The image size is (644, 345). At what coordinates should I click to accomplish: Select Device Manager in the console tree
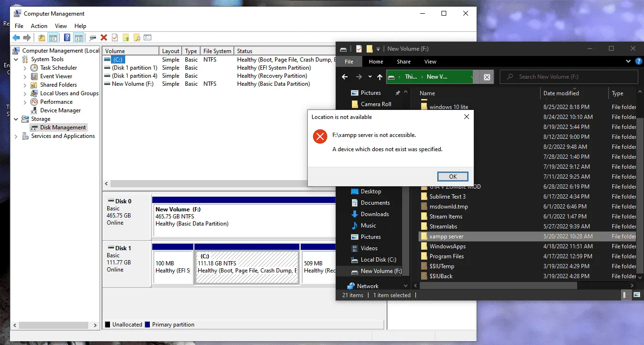tap(60, 110)
